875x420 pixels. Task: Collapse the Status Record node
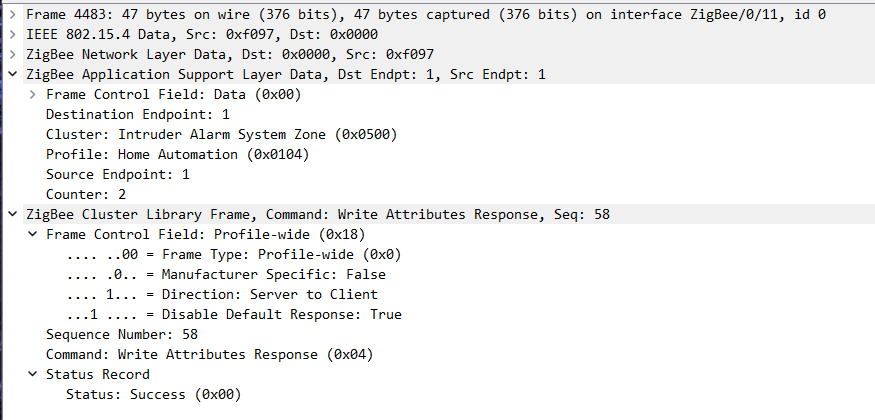[33, 374]
